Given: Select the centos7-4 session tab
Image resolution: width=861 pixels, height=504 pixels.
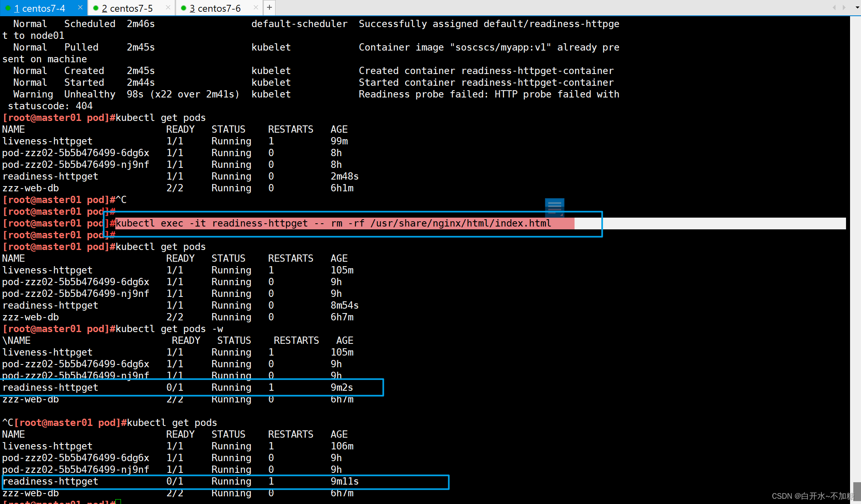Looking at the screenshot, I should point(40,8).
